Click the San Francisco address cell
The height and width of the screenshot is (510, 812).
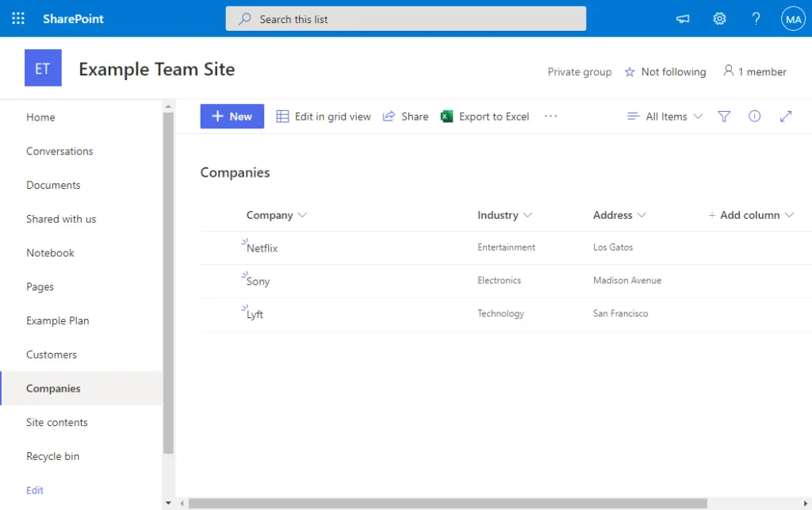620,314
